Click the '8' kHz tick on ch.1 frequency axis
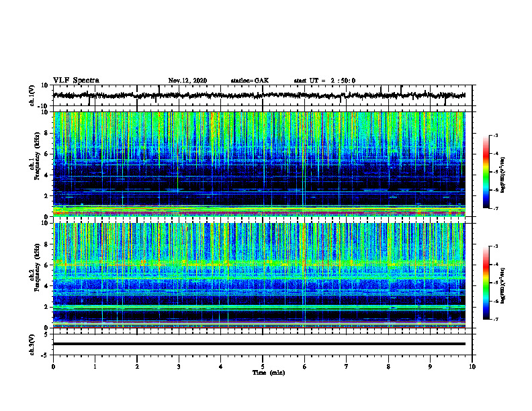This screenshot has height=411, width=532. coord(47,133)
